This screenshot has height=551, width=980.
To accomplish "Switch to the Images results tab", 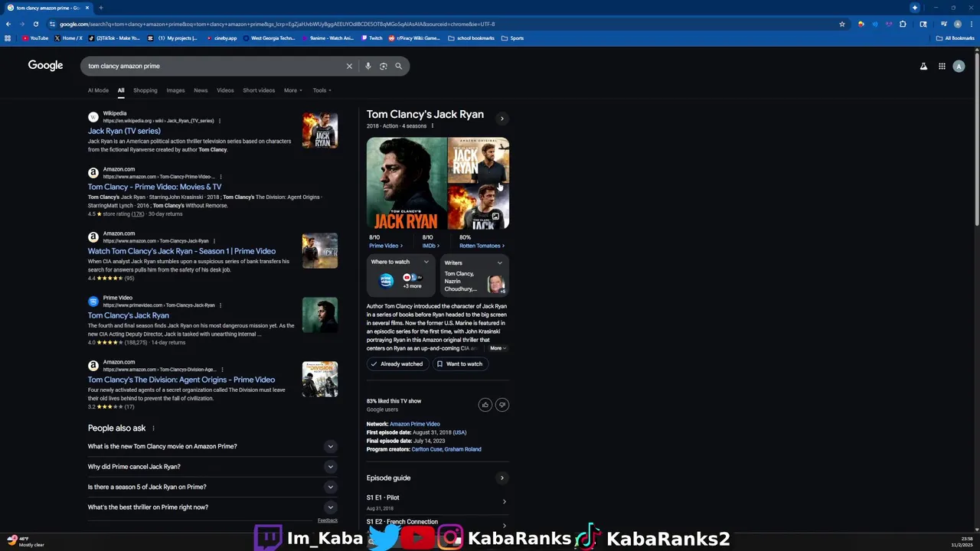I will tap(175, 90).
